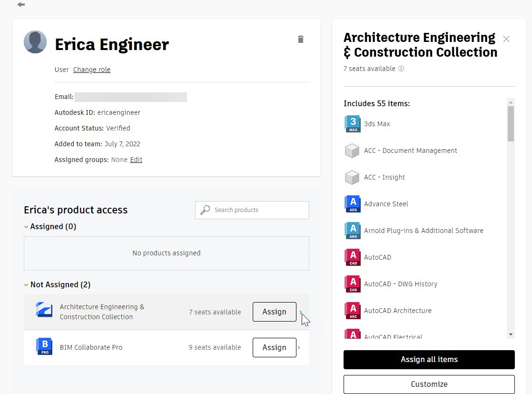Click the search magnifier icon
Image resolution: width=532 pixels, height=394 pixels.
(205, 210)
